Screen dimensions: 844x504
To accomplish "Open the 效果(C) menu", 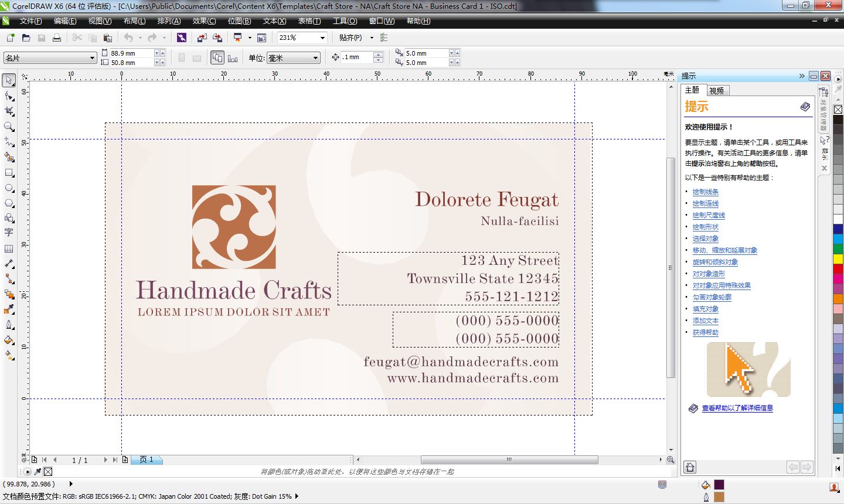I will pyautogui.click(x=204, y=21).
